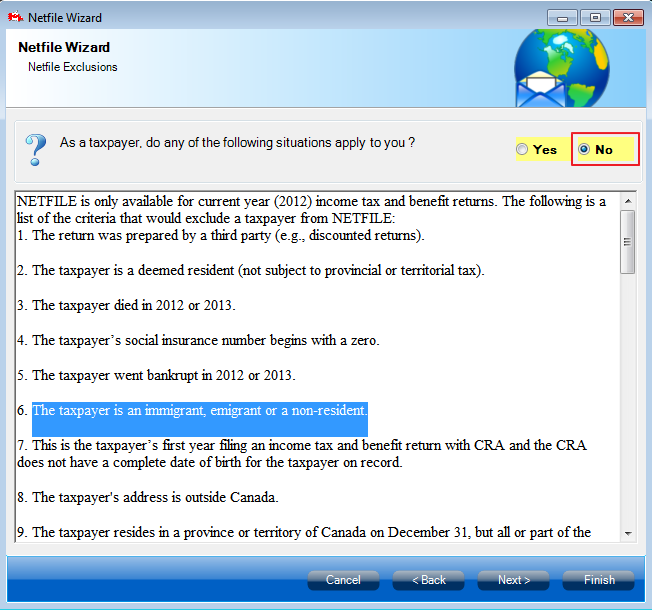Click the Netfile Wizard title bar app icon
This screenshot has width=652, height=610.
click(x=15, y=18)
